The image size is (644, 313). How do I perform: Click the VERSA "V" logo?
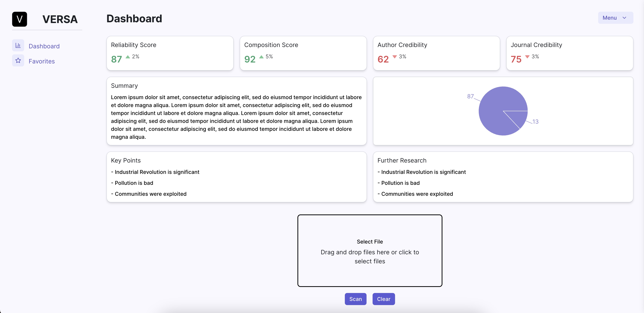click(19, 19)
